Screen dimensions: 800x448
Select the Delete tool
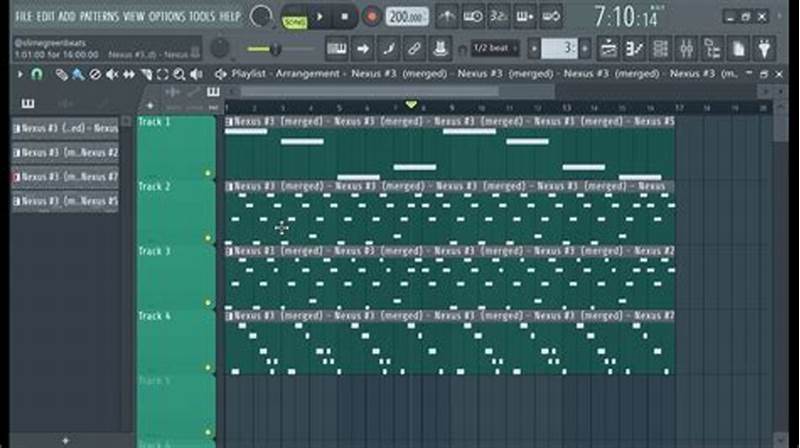click(94, 75)
